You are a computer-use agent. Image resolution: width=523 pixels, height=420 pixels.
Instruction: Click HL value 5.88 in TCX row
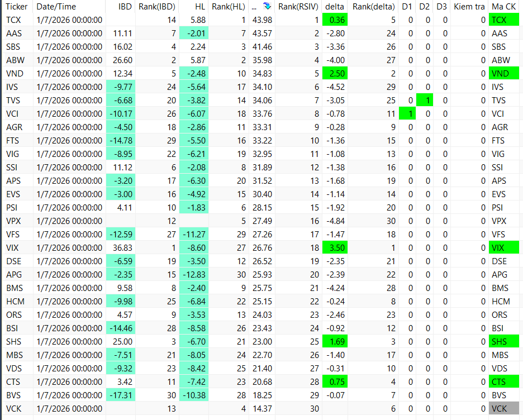tap(198, 20)
